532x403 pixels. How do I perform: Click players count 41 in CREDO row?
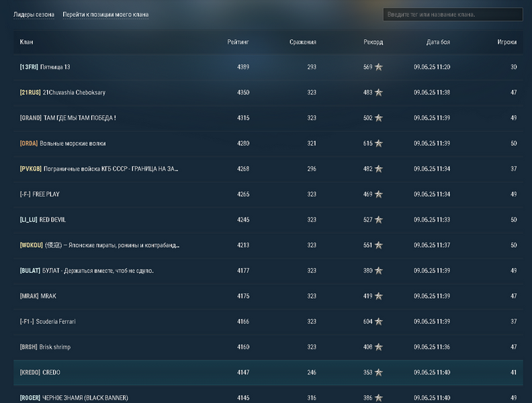point(514,373)
